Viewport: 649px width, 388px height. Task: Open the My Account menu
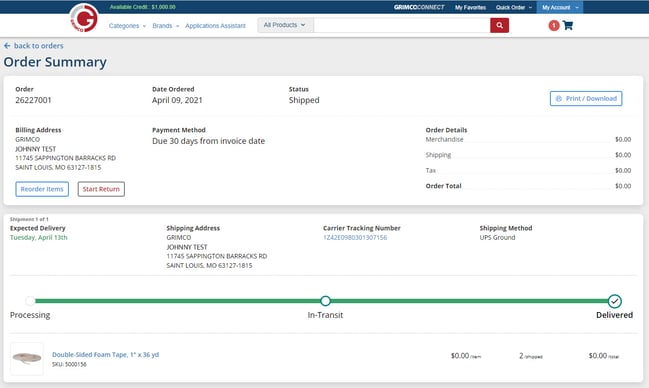click(x=560, y=7)
